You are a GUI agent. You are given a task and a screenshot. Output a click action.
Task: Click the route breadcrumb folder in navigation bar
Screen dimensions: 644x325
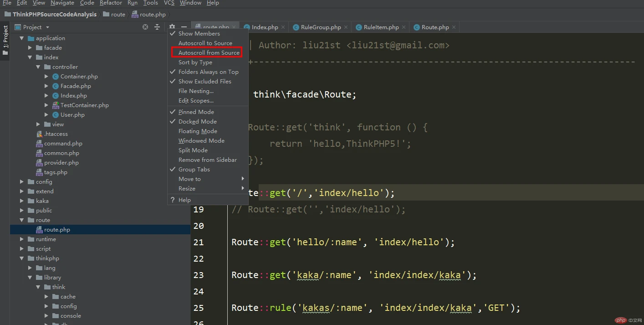point(118,15)
